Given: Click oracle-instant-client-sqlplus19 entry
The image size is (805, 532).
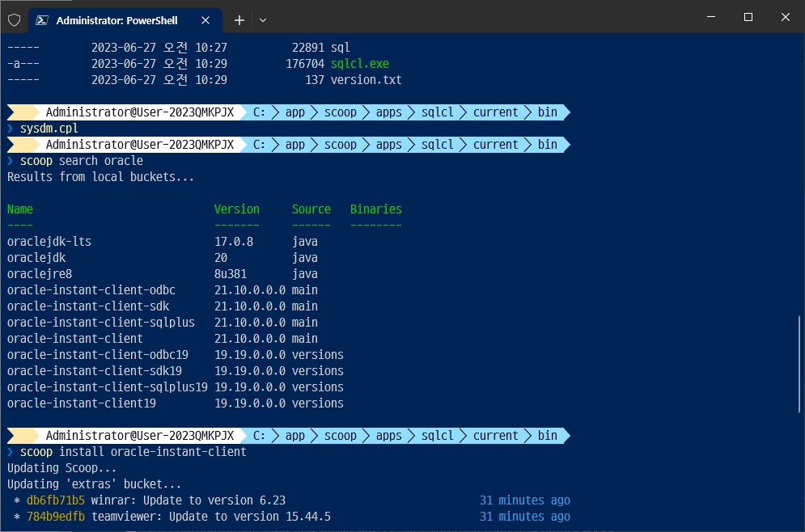Looking at the screenshot, I should [108, 386].
